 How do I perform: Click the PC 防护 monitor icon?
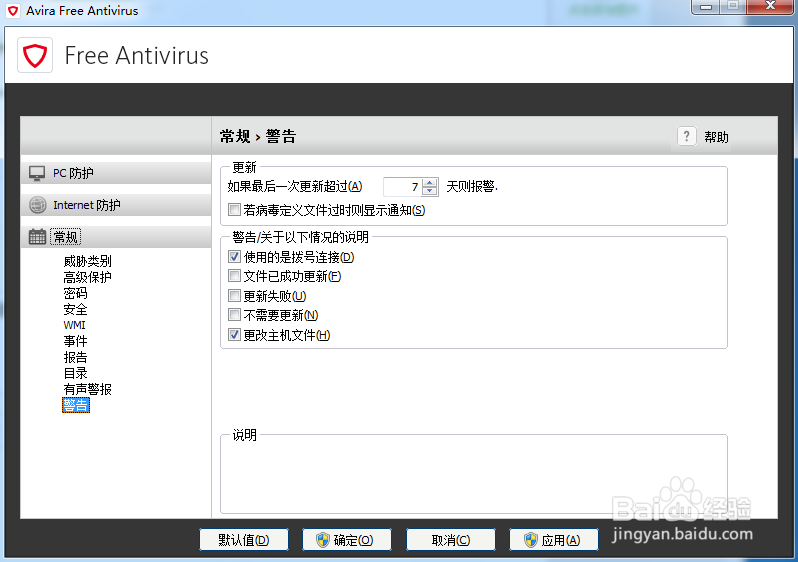(37, 173)
